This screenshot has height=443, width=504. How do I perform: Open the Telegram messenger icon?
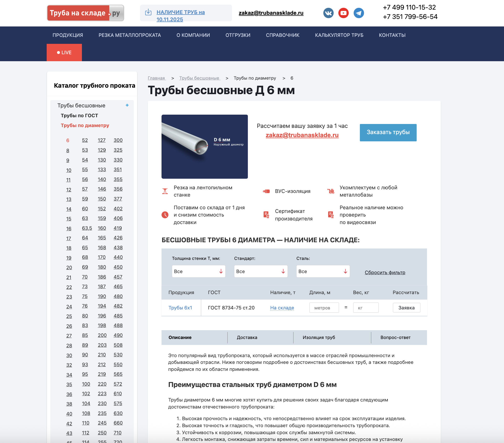pyautogui.click(x=359, y=13)
